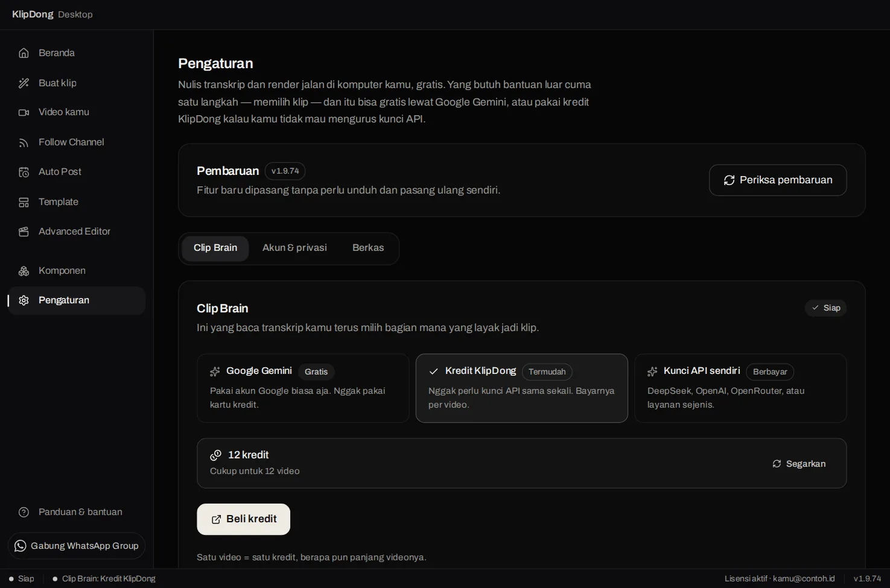890x588 pixels.
Task: Click the Komponen blocks icon
Action: 24,271
